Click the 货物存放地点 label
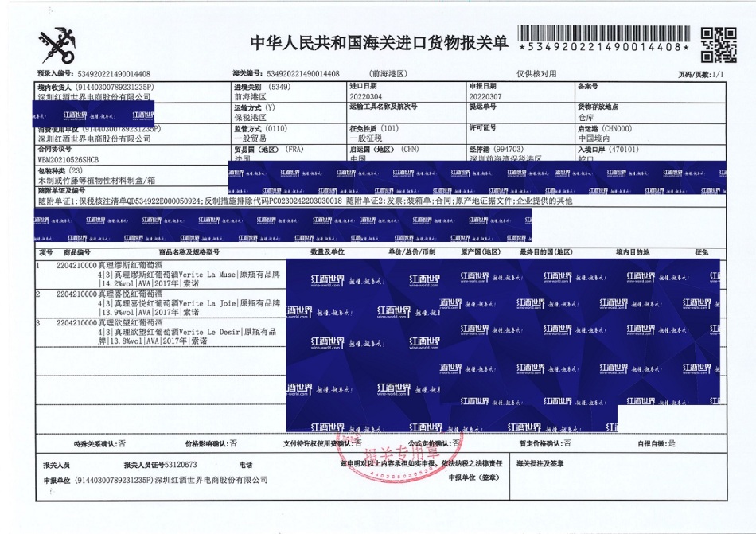Screen dimensions: 756x534 (x=598, y=107)
